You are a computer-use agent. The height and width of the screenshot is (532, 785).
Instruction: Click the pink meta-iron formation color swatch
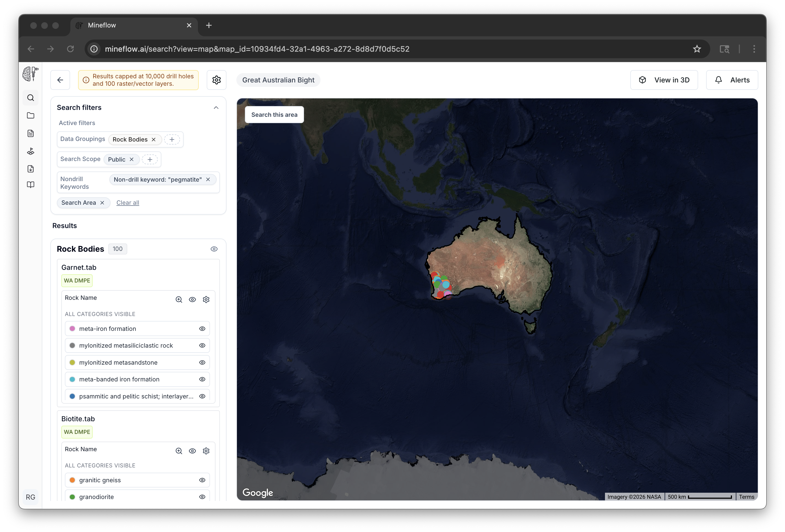pos(72,329)
